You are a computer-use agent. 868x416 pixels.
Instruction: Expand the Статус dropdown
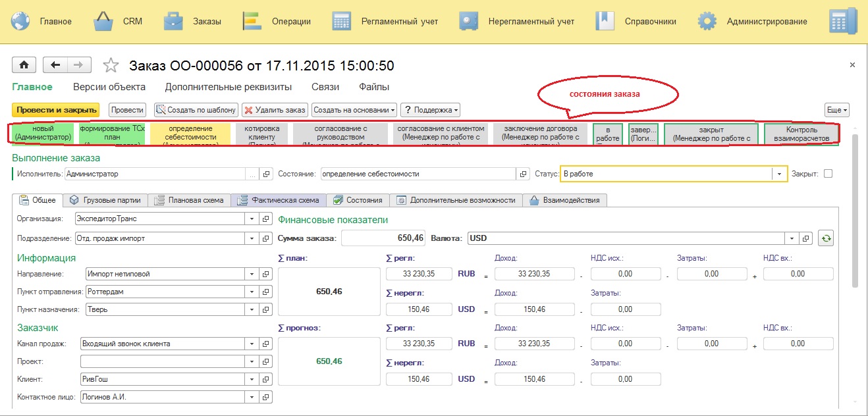[780, 174]
